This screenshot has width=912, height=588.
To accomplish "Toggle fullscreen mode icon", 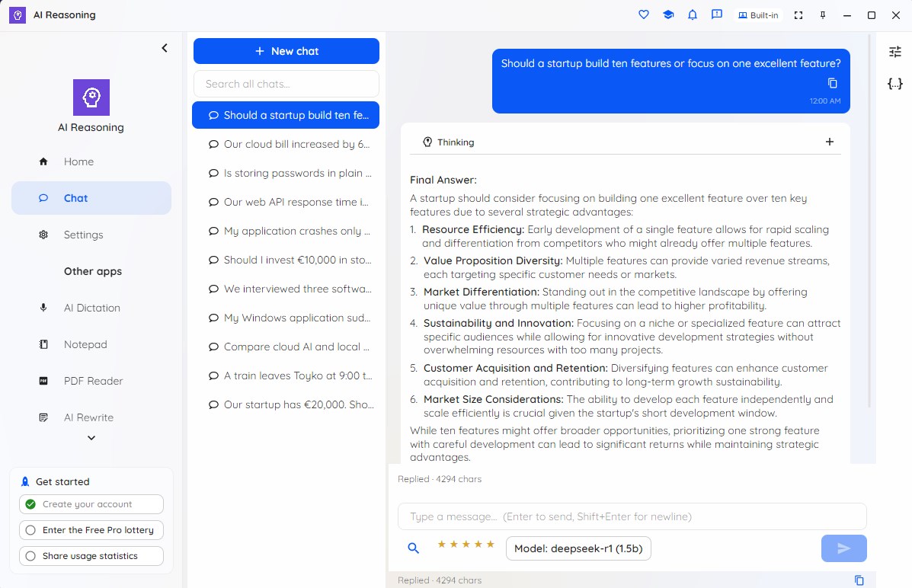I will click(x=798, y=15).
